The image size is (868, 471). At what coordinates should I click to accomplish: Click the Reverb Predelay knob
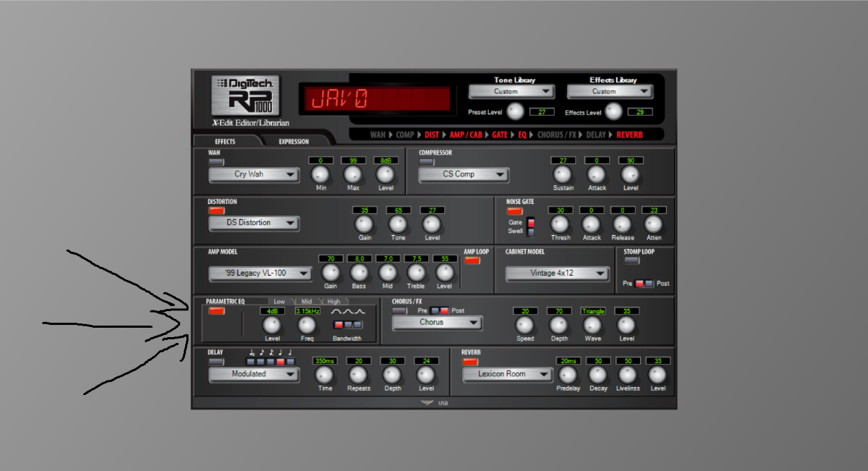(x=568, y=375)
